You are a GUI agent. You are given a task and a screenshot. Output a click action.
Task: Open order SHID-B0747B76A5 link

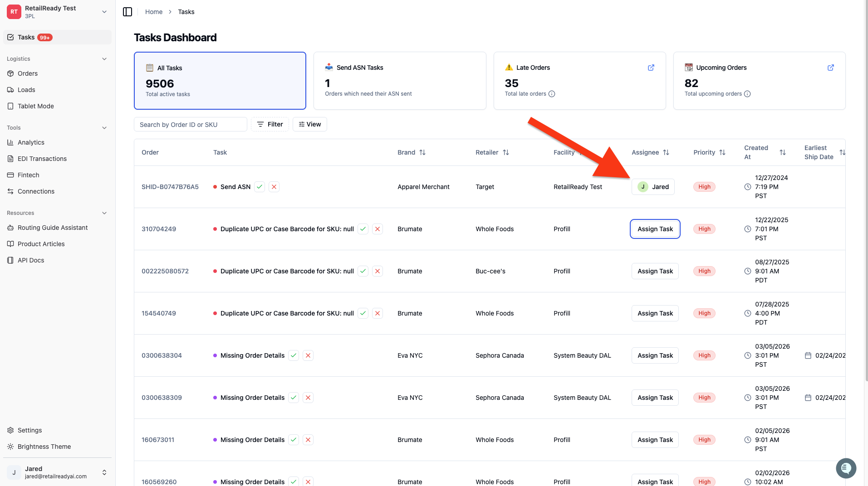pyautogui.click(x=170, y=187)
